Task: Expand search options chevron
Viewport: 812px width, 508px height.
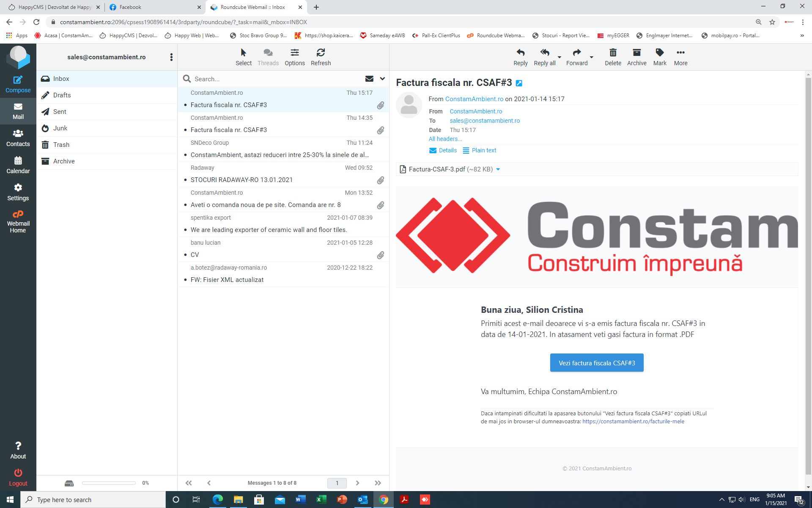Action: [x=382, y=79]
